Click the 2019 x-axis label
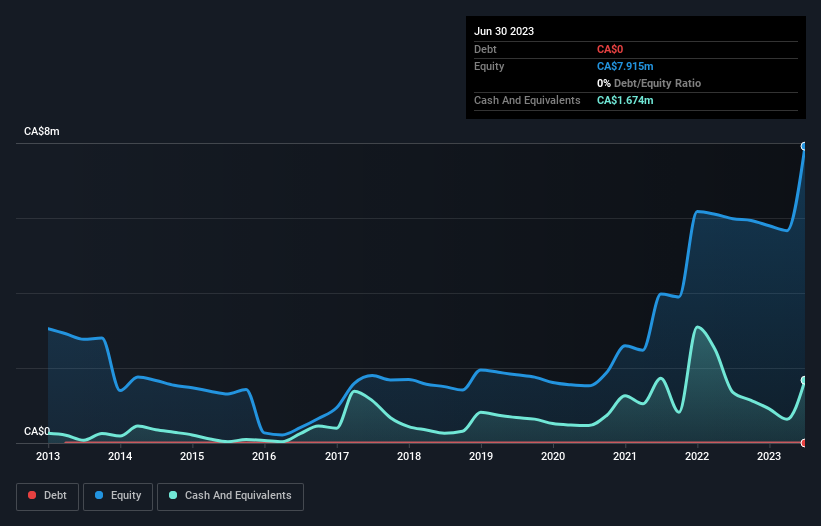Screen dimensions: 821x526 point(481,456)
